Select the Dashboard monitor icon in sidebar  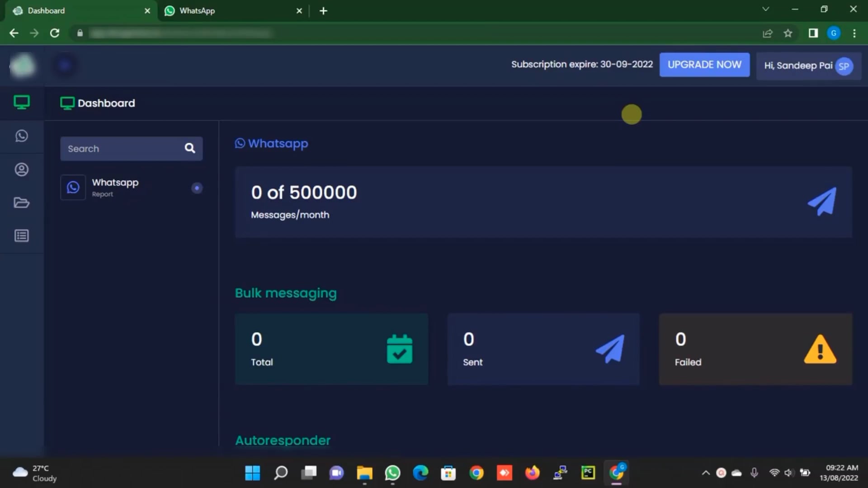[22, 103]
